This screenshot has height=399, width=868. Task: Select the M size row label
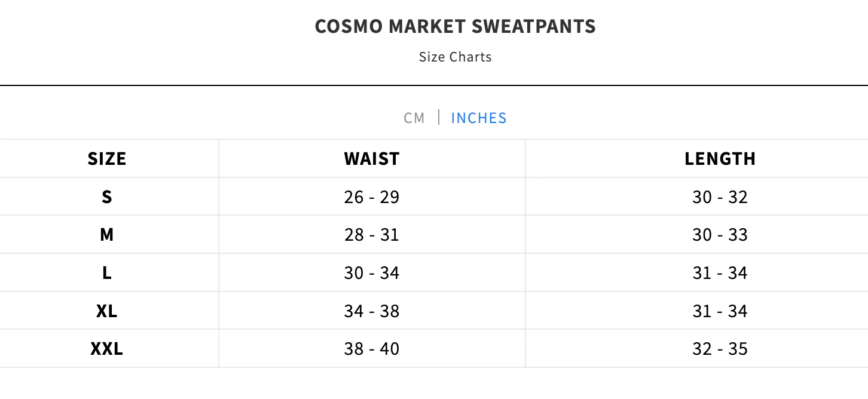click(107, 235)
